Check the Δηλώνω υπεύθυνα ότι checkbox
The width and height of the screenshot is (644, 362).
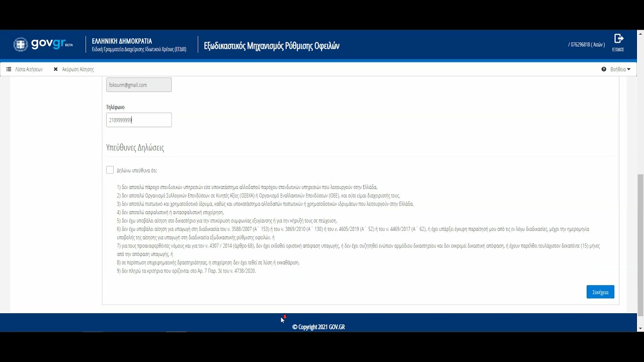point(110,170)
